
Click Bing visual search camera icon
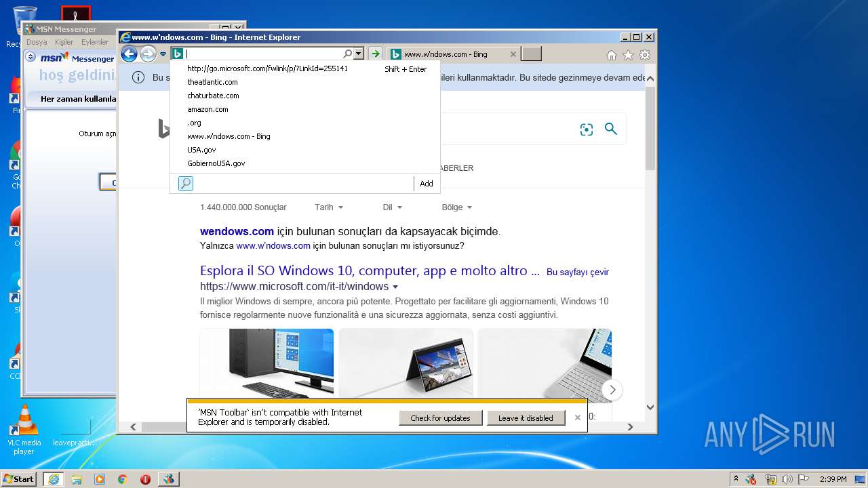[587, 129]
